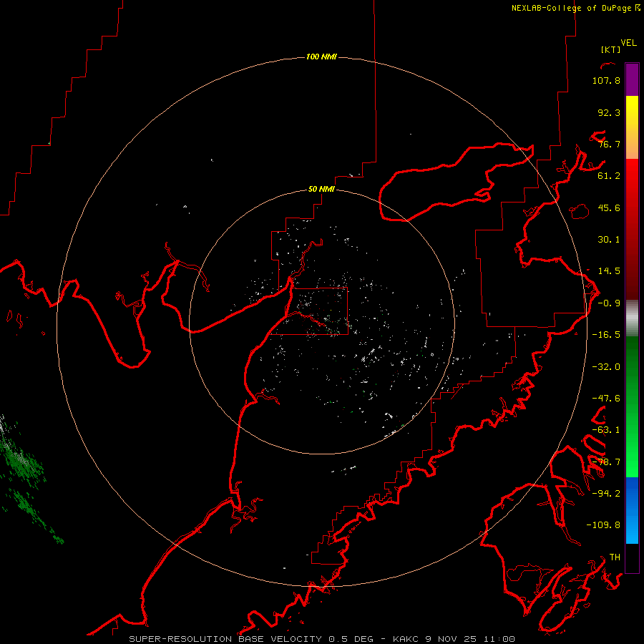Screen dimensions: 644x644
Task: Select the -16.5 velocity scale value
Action: [606, 335]
